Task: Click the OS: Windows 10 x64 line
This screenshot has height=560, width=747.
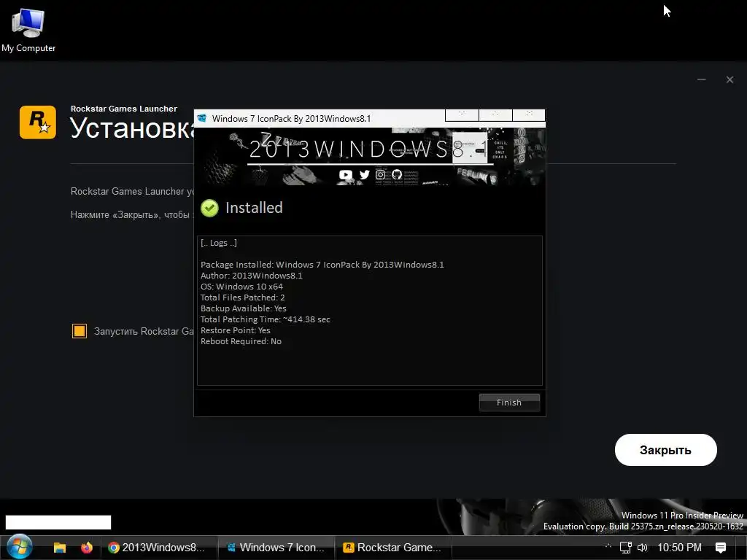Action: 241,286
